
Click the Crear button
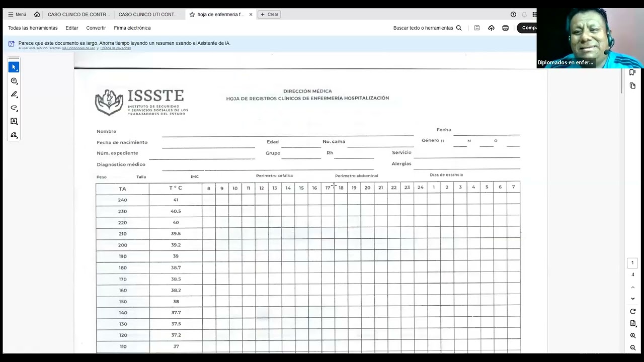[269, 15]
